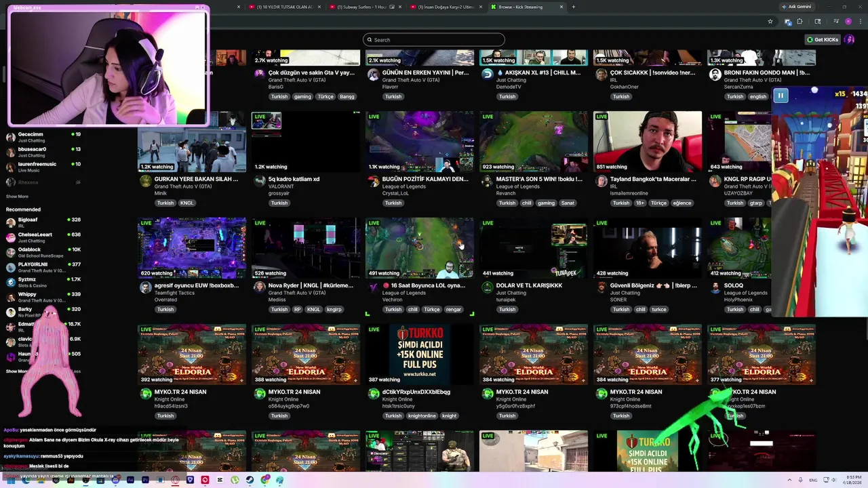Open DemodeTV channel avatar
The image size is (868, 488).
(x=487, y=75)
